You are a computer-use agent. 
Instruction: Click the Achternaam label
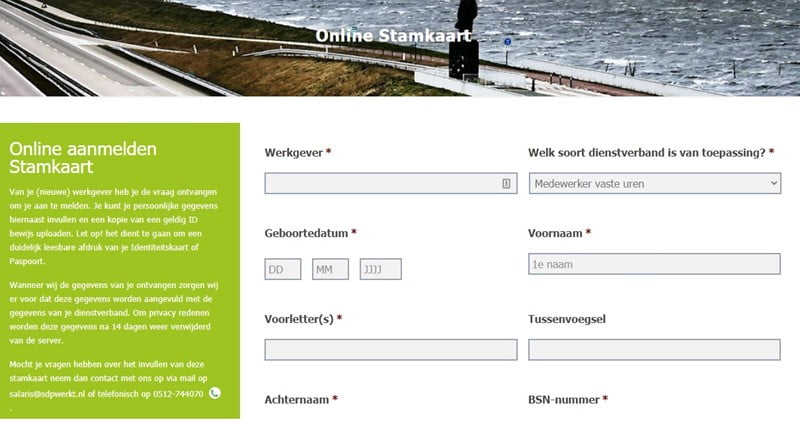296,399
